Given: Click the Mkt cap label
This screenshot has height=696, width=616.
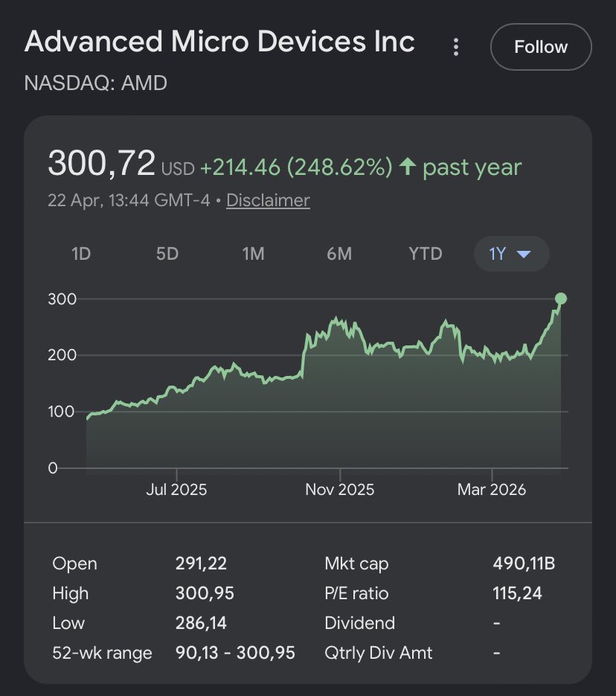Looking at the screenshot, I should click(356, 563).
